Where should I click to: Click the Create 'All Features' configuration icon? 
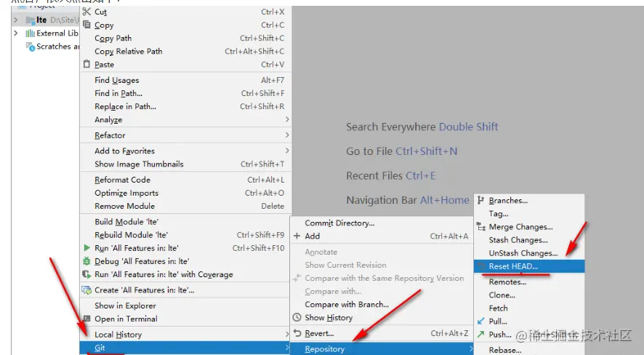pyautogui.click(x=86, y=290)
